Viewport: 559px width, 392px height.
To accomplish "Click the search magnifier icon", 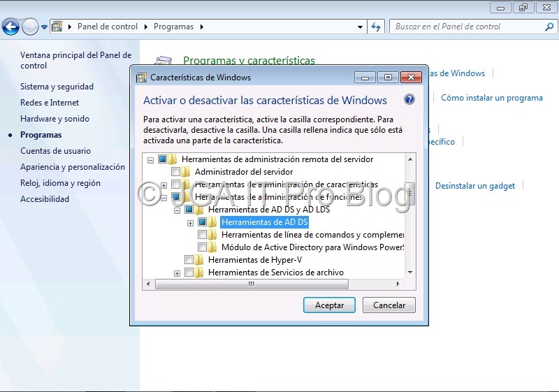I will pos(549,27).
